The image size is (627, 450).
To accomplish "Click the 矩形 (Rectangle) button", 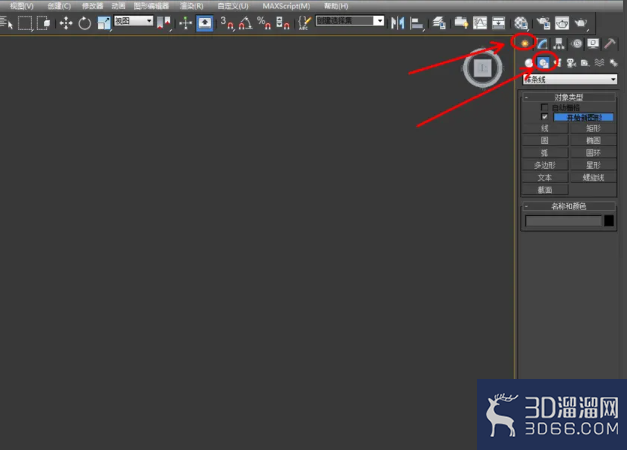I will [x=593, y=128].
